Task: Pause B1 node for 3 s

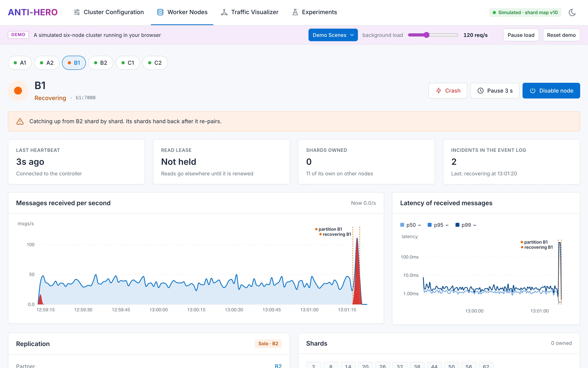Action: [495, 91]
